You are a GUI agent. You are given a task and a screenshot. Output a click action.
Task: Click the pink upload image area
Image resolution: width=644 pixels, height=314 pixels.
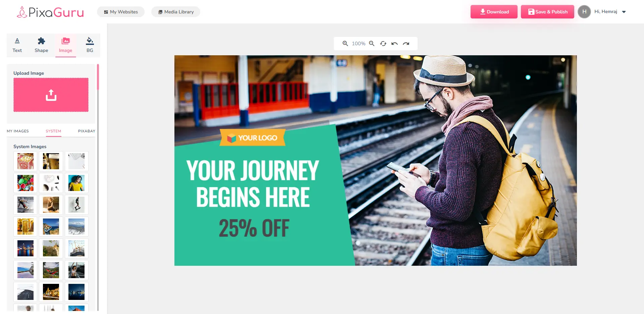click(51, 95)
